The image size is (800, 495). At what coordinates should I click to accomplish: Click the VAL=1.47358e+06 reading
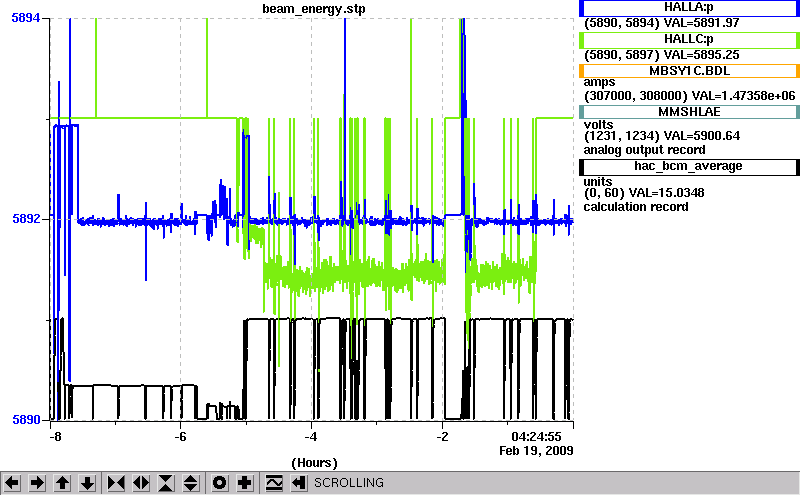tap(743, 95)
